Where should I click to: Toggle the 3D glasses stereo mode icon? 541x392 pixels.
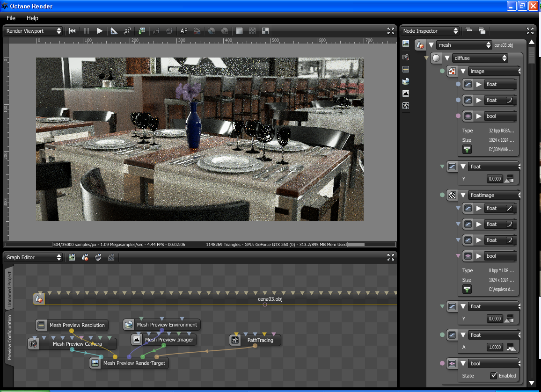point(197,31)
